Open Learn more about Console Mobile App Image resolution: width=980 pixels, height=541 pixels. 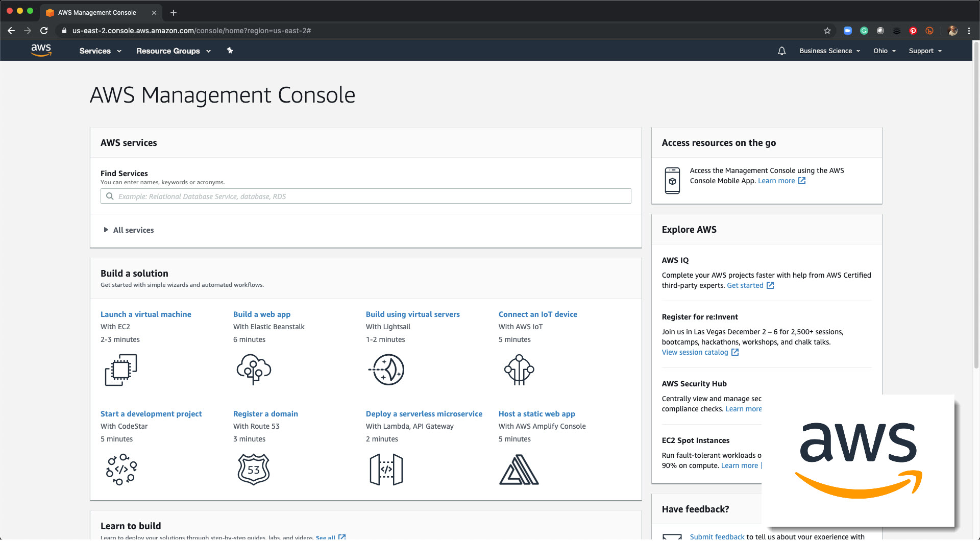tap(776, 181)
